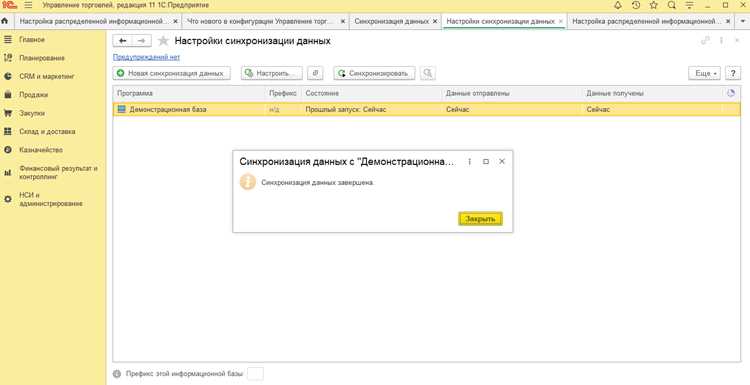Open help with the question mark button
This screenshot has width=750, height=385.
coord(733,73)
